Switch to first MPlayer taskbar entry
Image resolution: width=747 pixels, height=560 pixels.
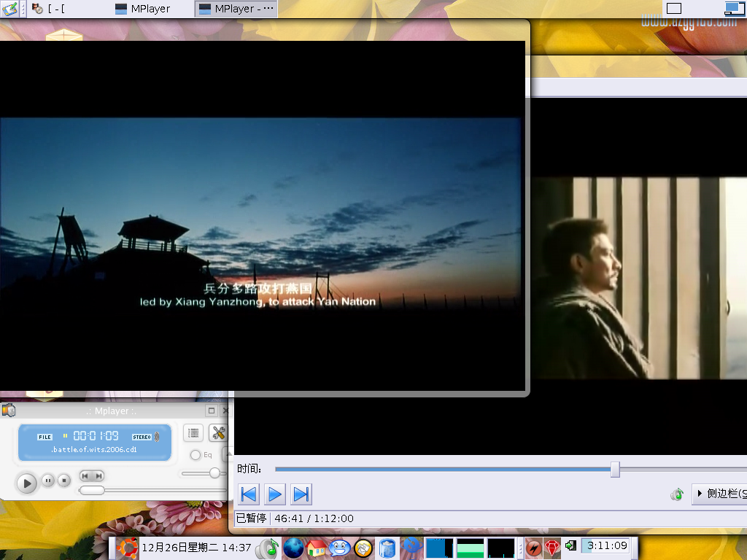coord(142,9)
